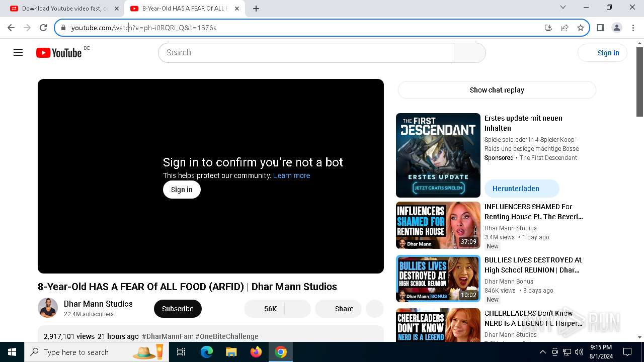Click the Windows taskbar search box
This screenshot has height=362, width=644.
click(96, 352)
